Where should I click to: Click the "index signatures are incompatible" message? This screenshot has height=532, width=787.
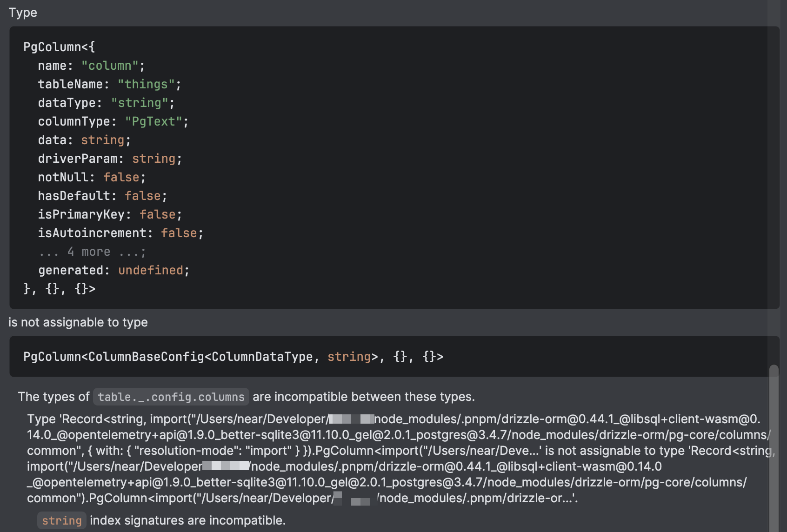pos(187,520)
